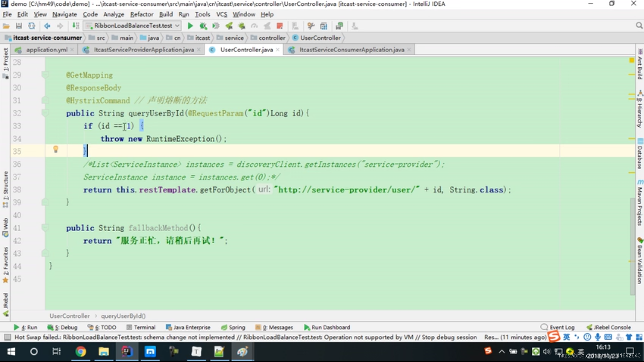Start debugging with the green bug icon
This screenshot has height=362, width=644.
click(x=203, y=26)
